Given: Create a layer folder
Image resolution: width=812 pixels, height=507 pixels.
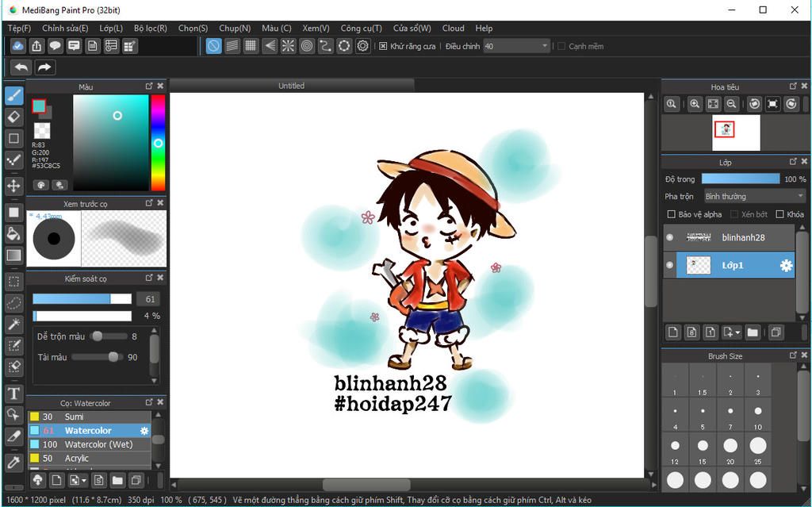Looking at the screenshot, I should click(x=753, y=332).
